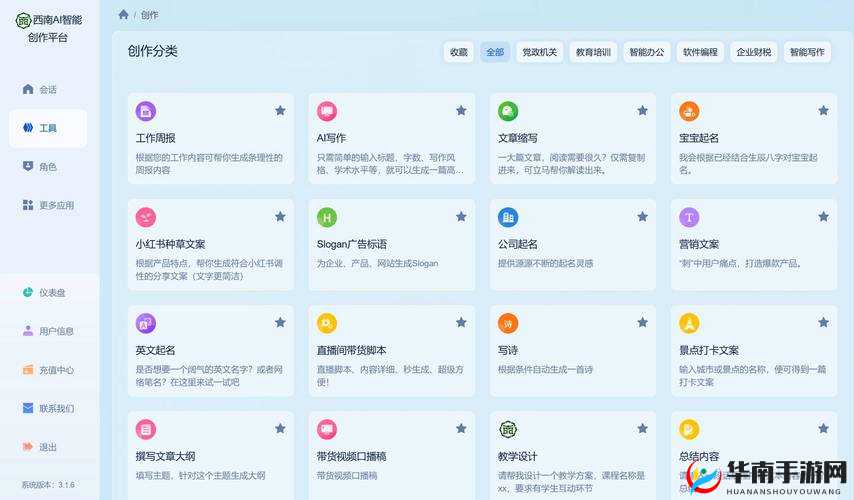Viewport: 854px width, 500px height.
Task: Star the 直播间带货脚本 card
Action: tap(461, 322)
